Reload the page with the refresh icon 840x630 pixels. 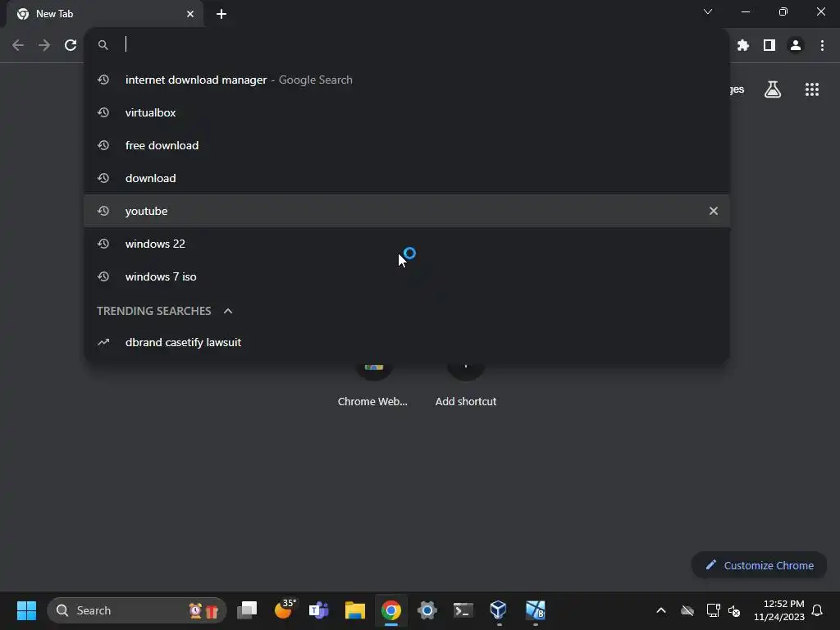71,45
